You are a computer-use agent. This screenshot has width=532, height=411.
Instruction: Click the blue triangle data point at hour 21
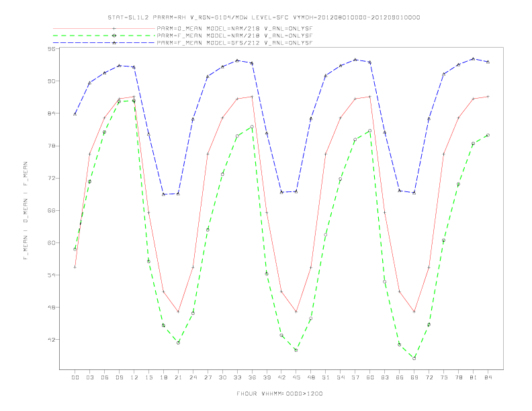[178, 193]
